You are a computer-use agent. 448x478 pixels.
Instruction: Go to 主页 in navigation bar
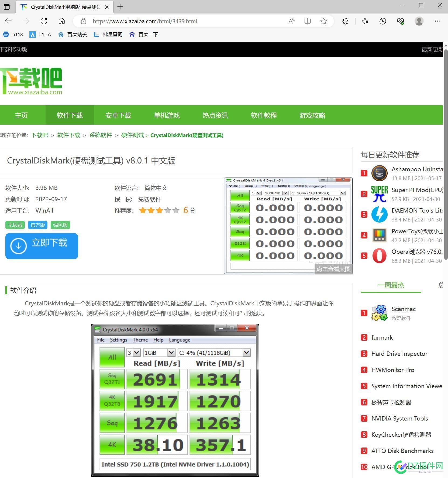(21, 115)
